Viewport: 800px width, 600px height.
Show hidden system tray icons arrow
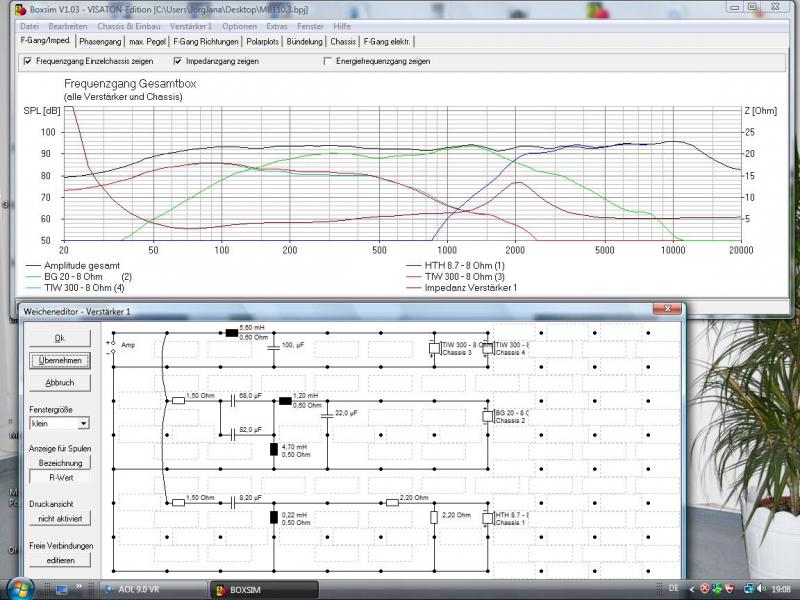pyautogui.click(x=690, y=589)
